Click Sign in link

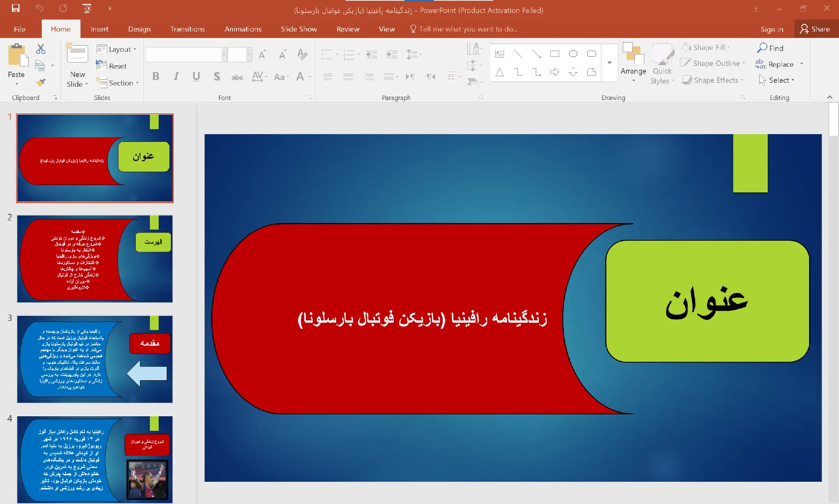pos(772,29)
